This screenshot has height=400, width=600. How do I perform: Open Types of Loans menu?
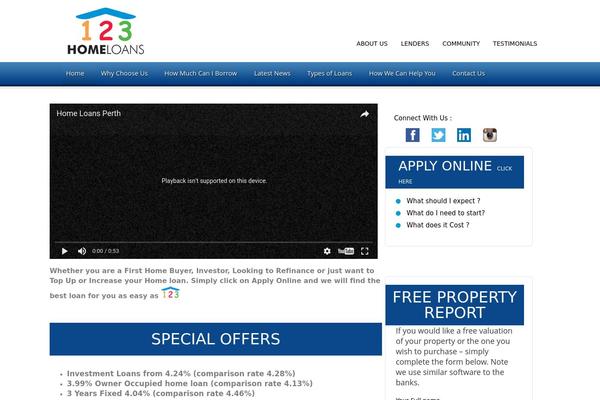tap(329, 73)
